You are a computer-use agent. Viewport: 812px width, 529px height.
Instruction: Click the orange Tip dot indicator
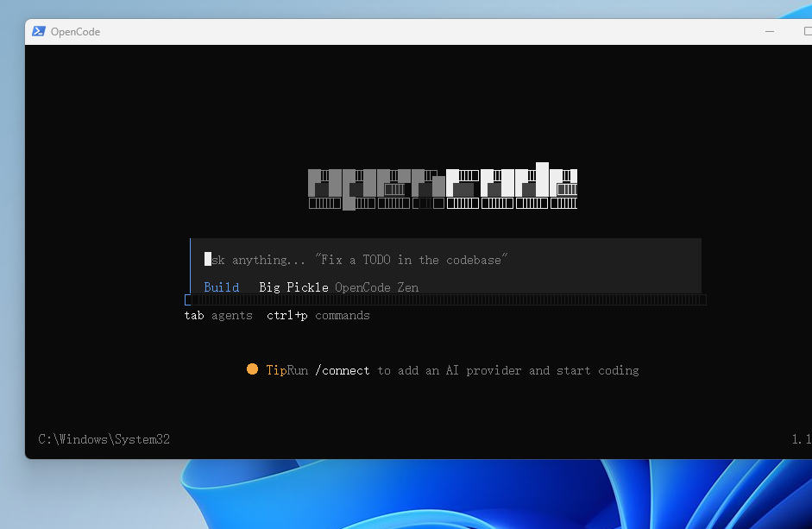pos(252,368)
